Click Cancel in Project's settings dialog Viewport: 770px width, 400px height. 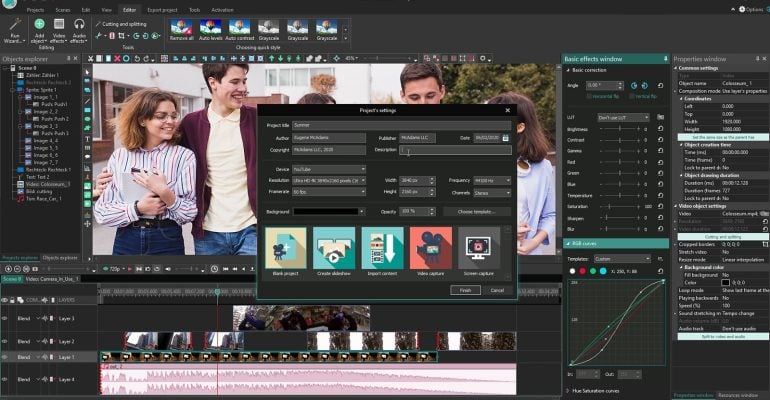(497, 290)
